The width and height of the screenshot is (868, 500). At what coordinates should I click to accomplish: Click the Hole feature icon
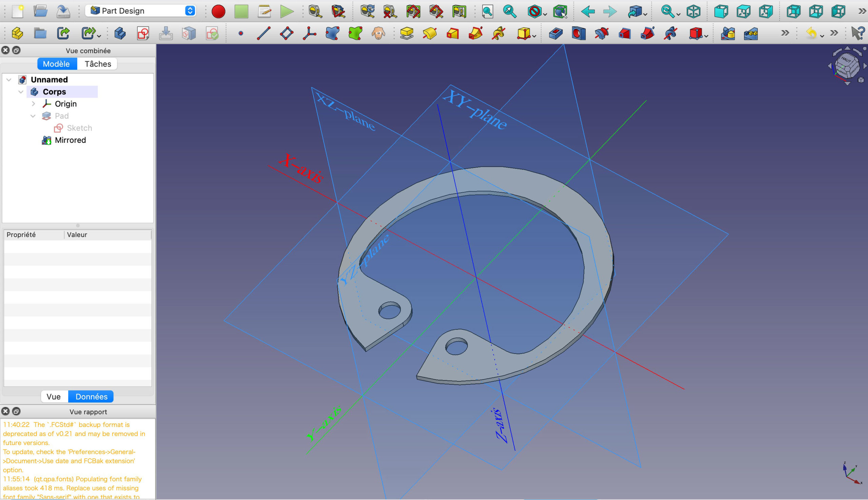578,33
